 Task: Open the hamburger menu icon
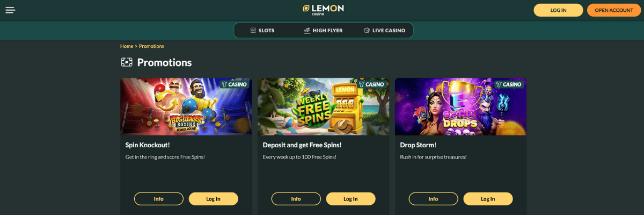10,10
